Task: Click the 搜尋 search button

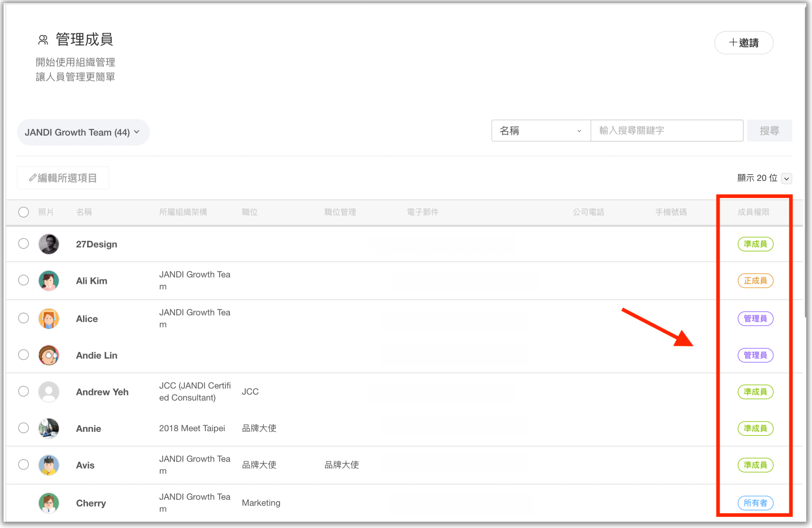Action: (769, 131)
